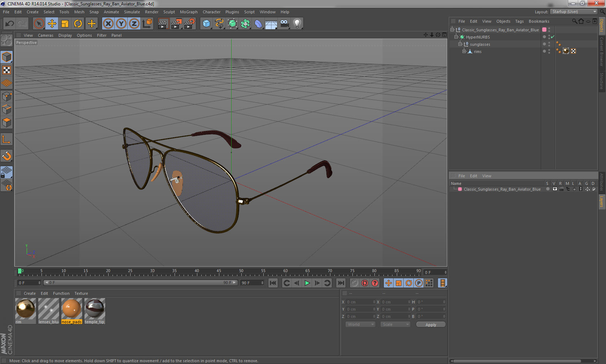The height and width of the screenshot is (364, 606).
Task: Open the Sculpt menu
Action: click(x=169, y=12)
